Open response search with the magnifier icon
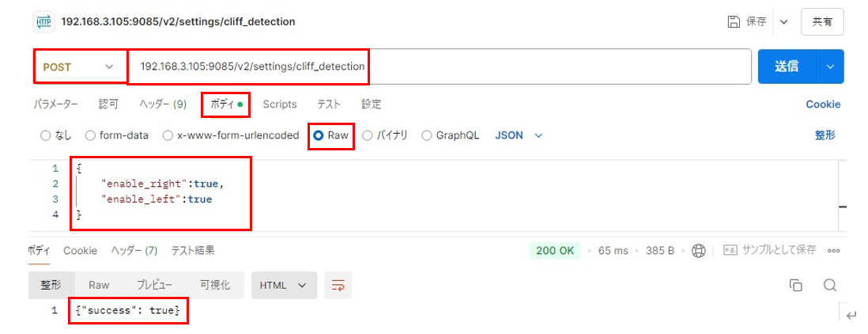This screenshot has height=334, width=868. tap(829, 285)
